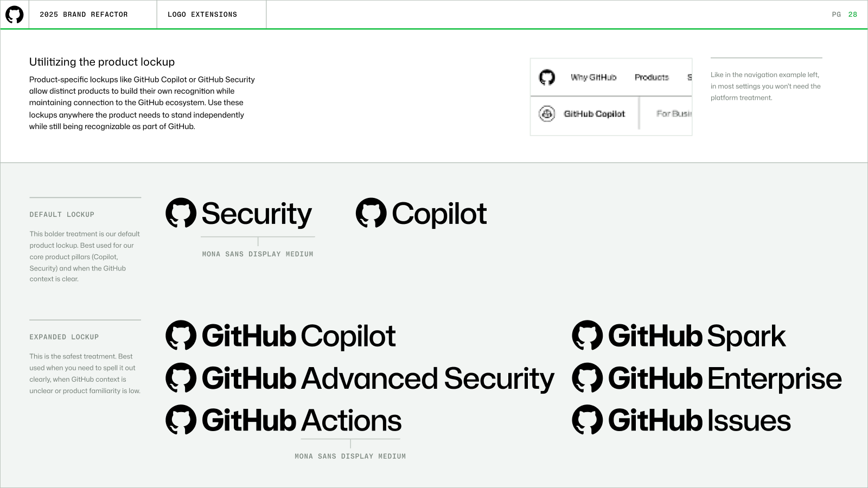
Task: Click the Octocat icon of GitHub Enterprise
Action: pyautogui.click(x=587, y=377)
